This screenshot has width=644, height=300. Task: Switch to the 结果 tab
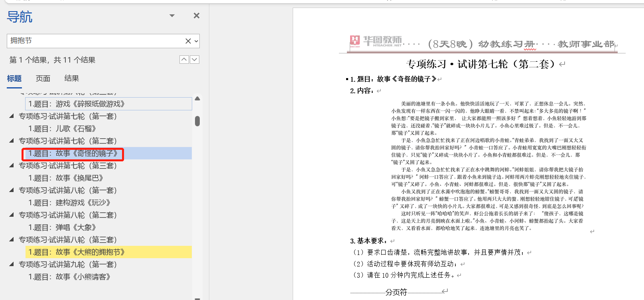coord(72,78)
